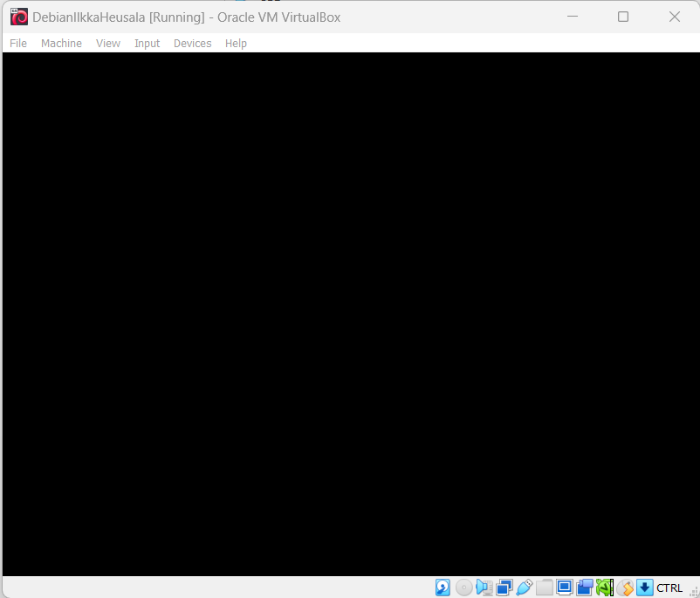Click the CTRL host key label
Image resolution: width=700 pixels, height=598 pixels.
pyautogui.click(x=670, y=588)
